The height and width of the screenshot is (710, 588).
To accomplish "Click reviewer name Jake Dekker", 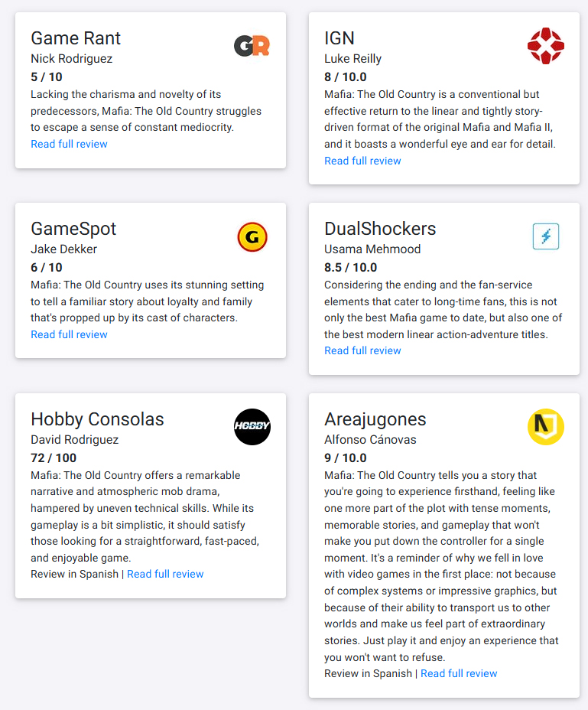I will [x=64, y=249].
